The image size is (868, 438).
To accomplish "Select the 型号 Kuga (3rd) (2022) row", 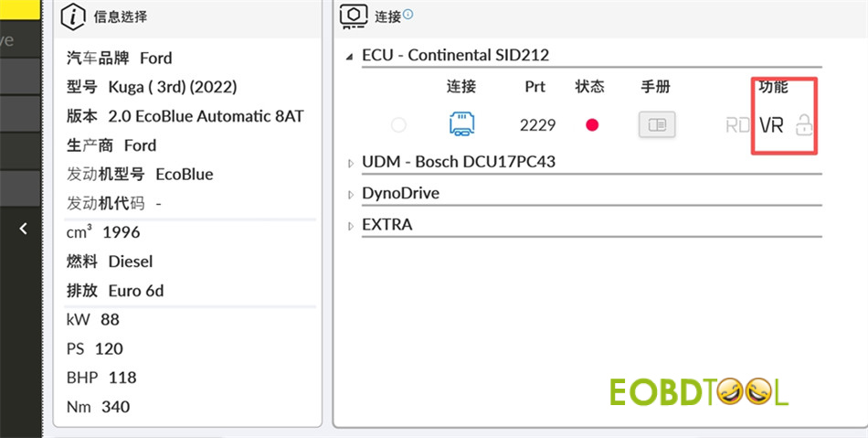I will pyautogui.click(x=152, y=87).
